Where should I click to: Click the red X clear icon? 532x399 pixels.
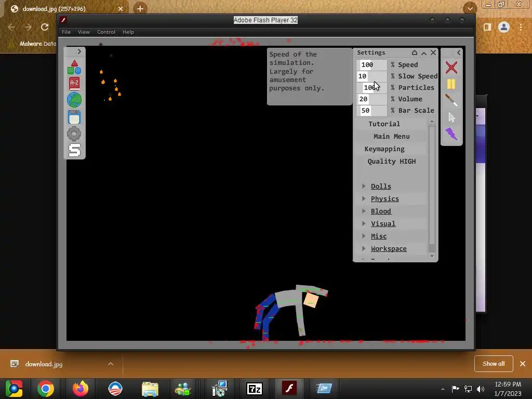point(451,68)
